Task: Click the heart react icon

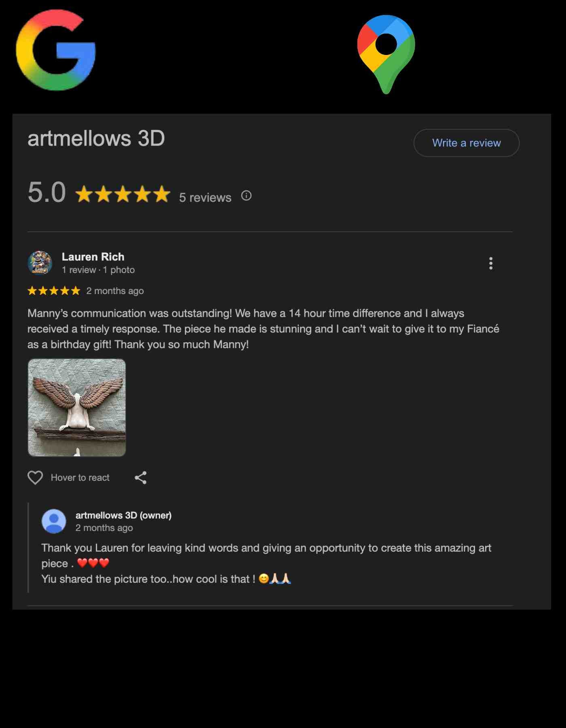Action: tap(35, 478)
